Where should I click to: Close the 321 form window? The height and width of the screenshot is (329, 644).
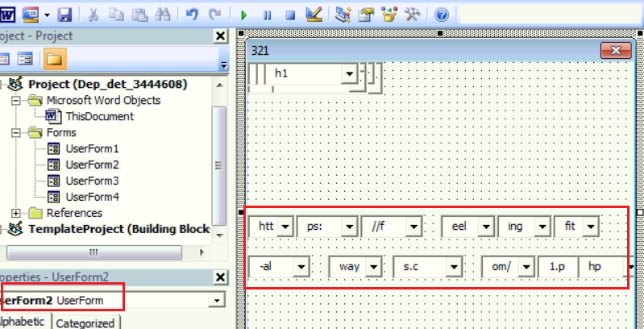point(616,51)
